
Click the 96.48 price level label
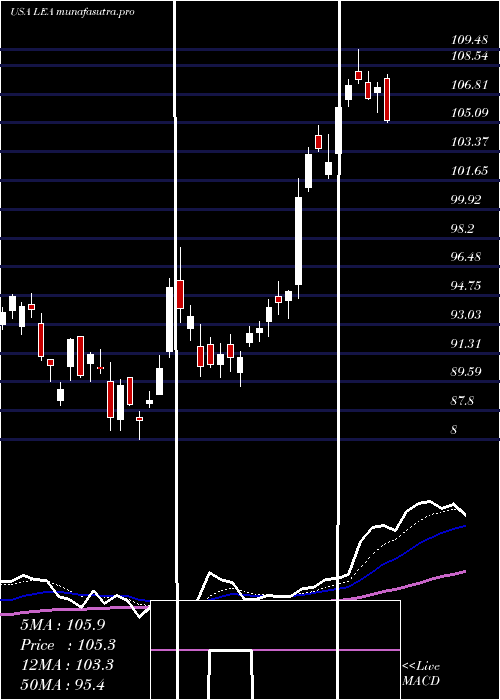[466, 257]
